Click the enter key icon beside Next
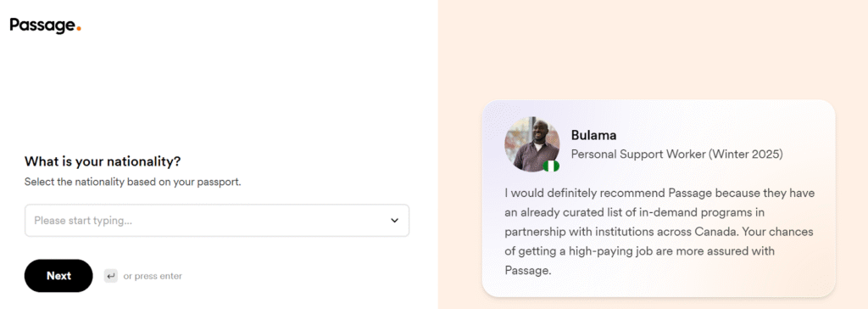868x309 pixels. 111,276
